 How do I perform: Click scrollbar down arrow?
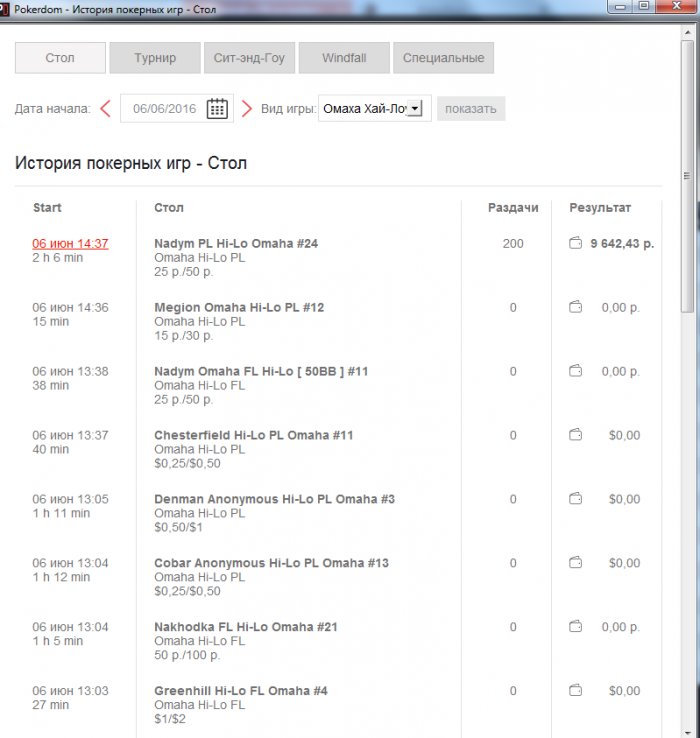[687, 732]
